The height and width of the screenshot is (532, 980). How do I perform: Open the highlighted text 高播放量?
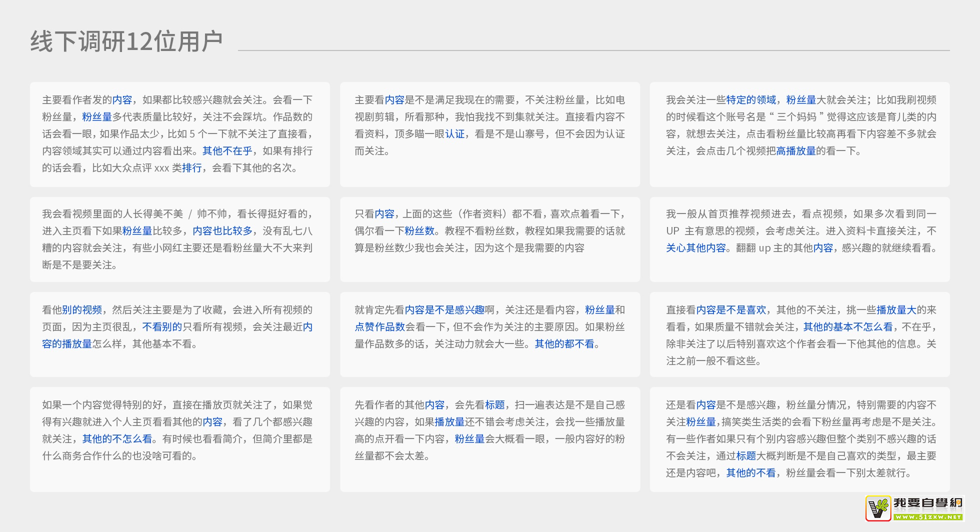[795, 151]
